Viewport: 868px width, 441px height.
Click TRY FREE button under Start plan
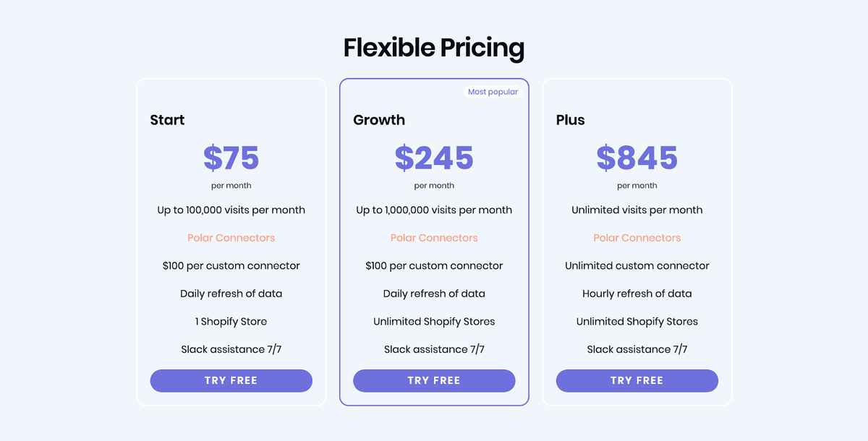coord(231,380)
